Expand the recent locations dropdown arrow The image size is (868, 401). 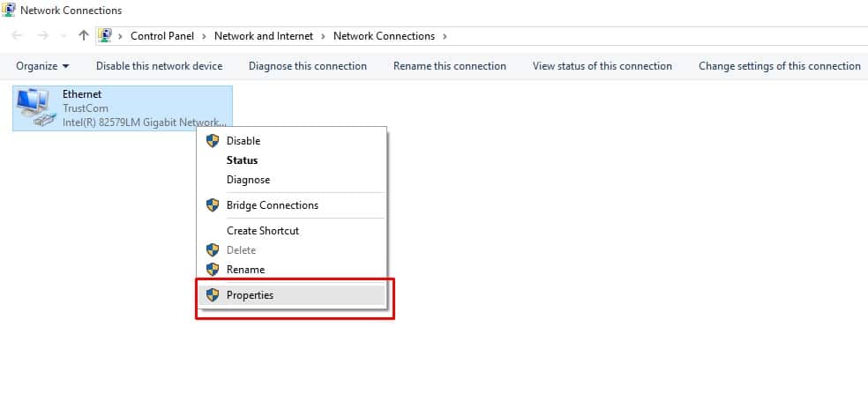[63, 36]
